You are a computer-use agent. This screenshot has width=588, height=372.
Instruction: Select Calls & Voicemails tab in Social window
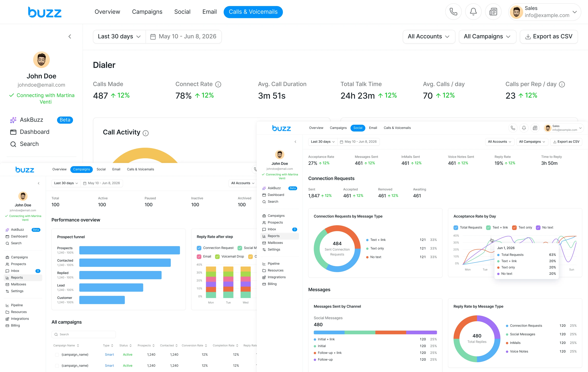click(397, 128)
